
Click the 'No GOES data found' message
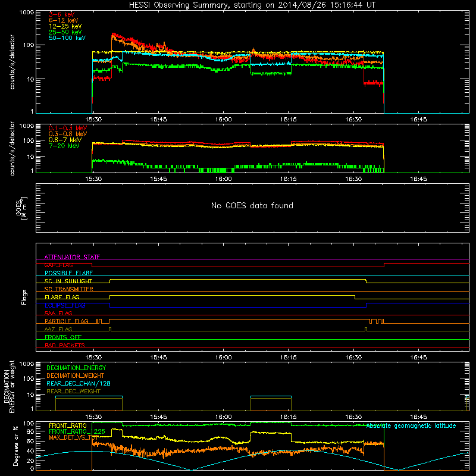point(252,205)
